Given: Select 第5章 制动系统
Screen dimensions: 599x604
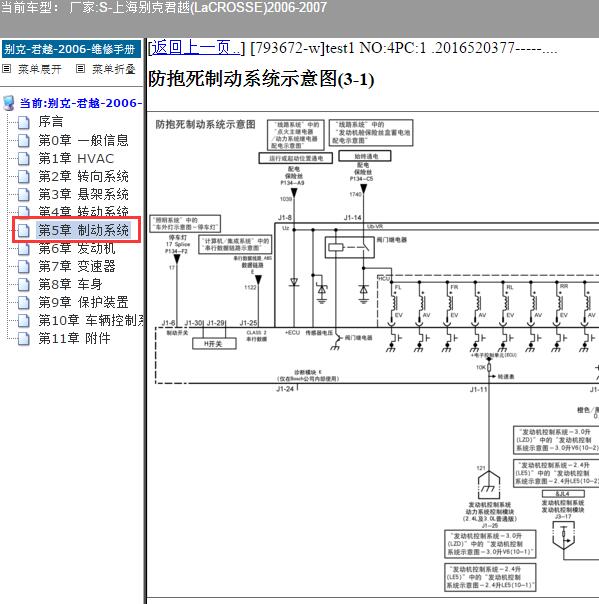Looking at the screenshot, I should (83, 230).
